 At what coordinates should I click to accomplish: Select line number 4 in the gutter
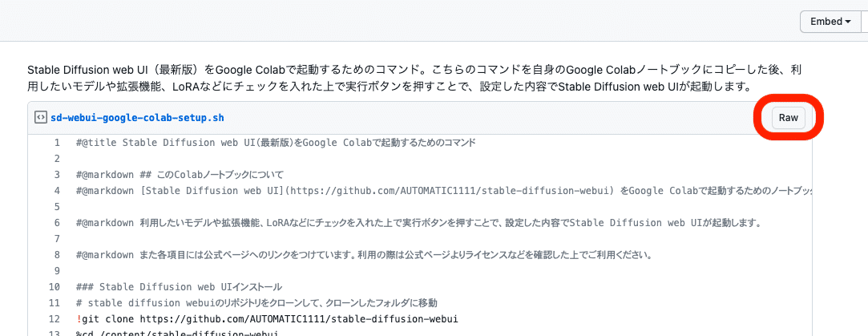tap(57, 191)
